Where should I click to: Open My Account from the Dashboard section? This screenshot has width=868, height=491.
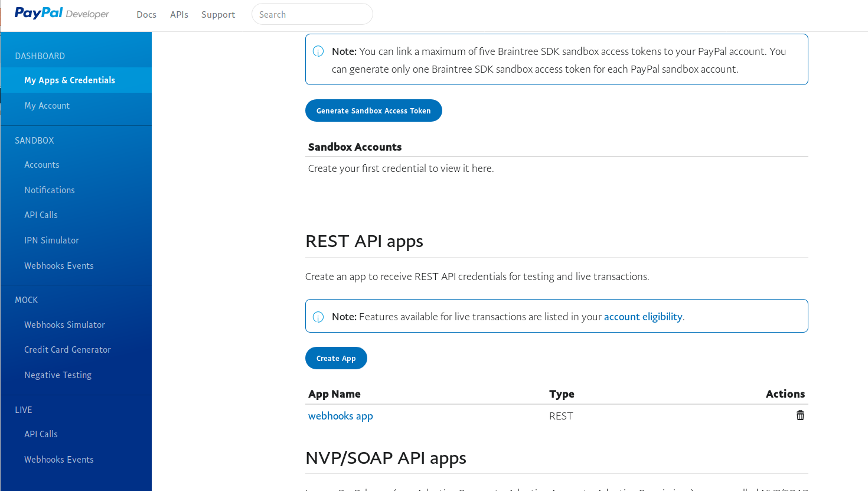tap(47, 105)
